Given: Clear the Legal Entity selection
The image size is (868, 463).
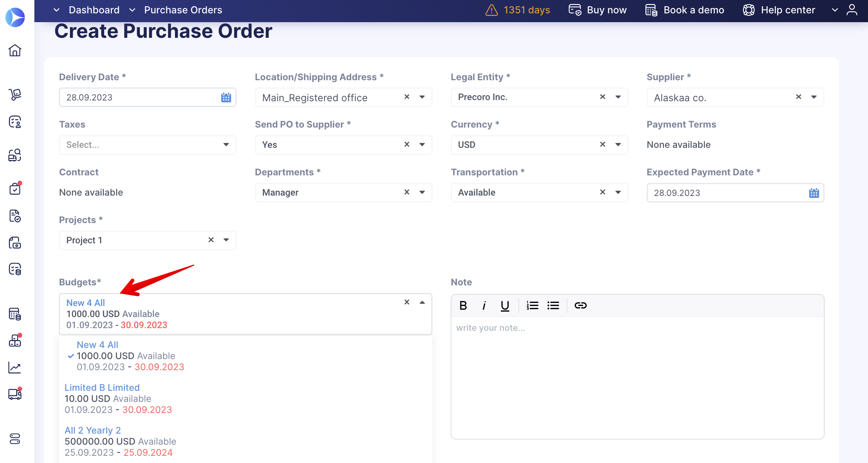Looking at the screenshot, I should click(x=602, y=97).
